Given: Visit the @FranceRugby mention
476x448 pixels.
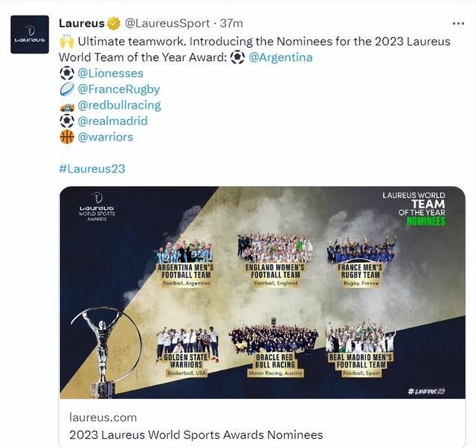Looking at the screenshot, I should tap(119, 89).
